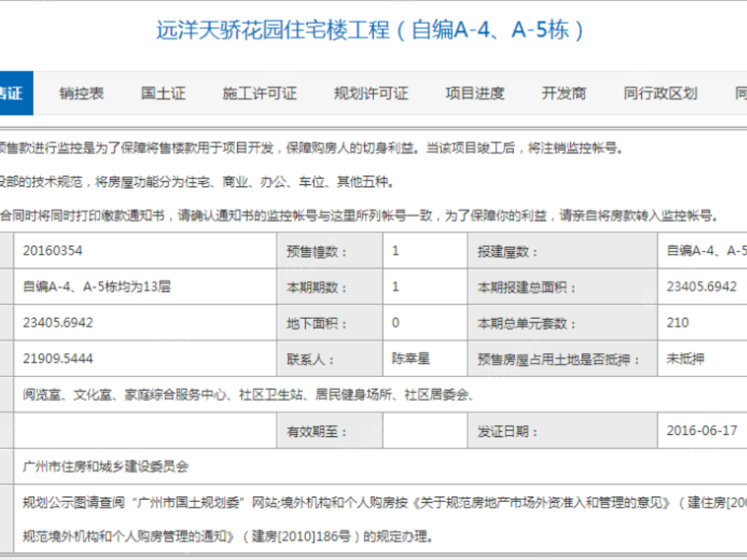Select the permit number 20160354
Screen dimensions: 747x560
[53, 251]
